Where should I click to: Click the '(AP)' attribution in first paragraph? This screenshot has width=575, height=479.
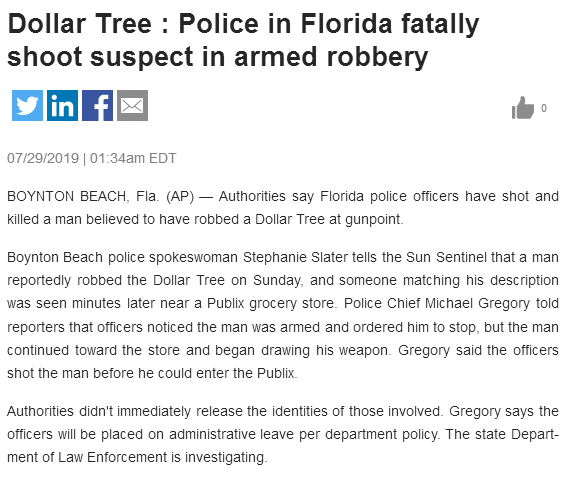pos(180,197)
